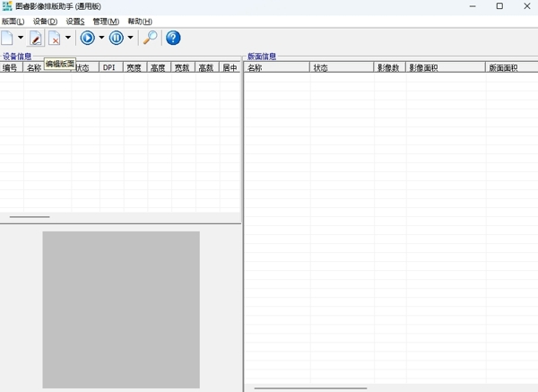Expand the dropdown arrow beside the play icon
The height and width of the screenshot is (392, 538).
[101, 38]
